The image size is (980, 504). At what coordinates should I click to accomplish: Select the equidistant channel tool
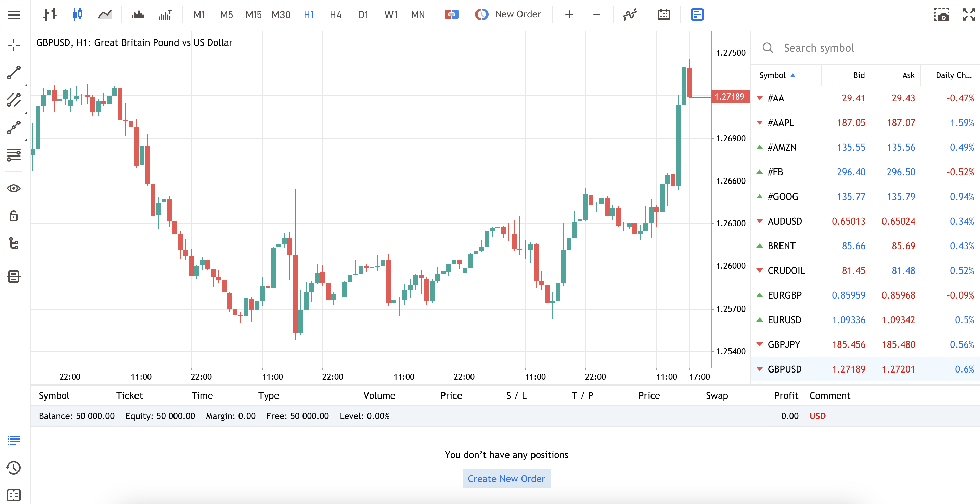14,100
